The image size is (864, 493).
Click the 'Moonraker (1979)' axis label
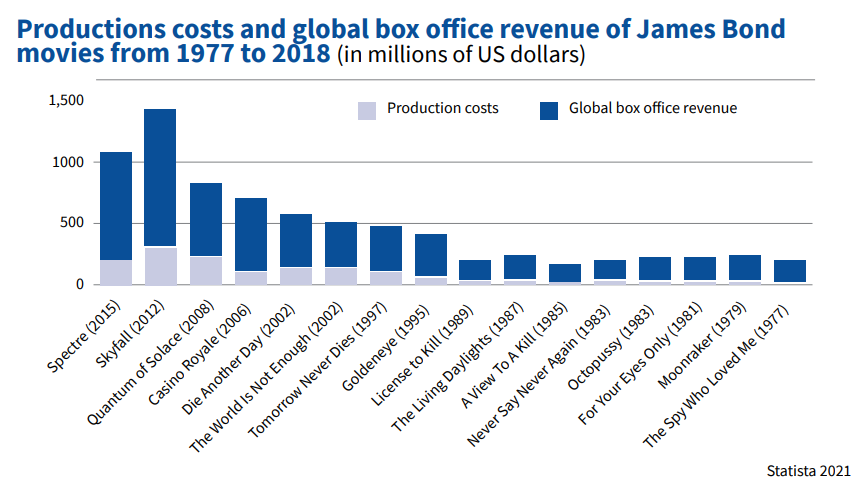(703, 345)
